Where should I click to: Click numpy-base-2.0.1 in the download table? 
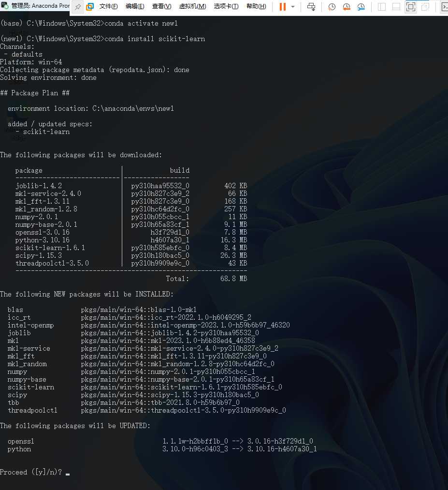[46, 225]
